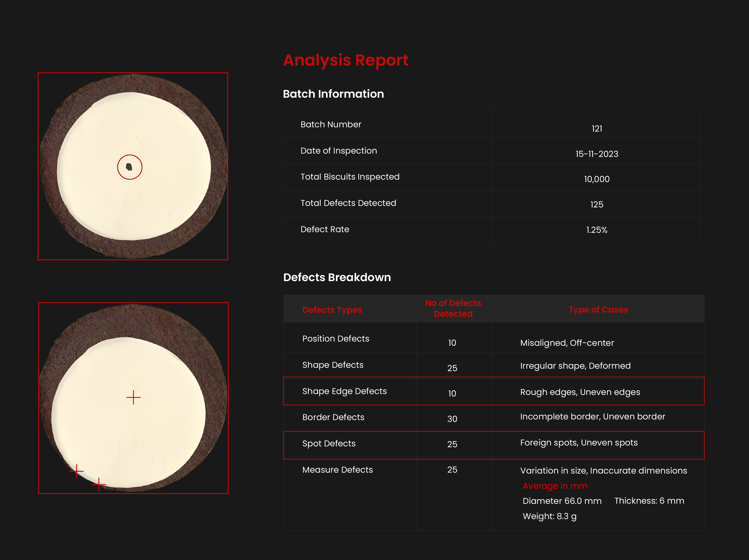Image resolution: width=749 pixels, height=560 pixels.
Task: Select the count in the Measure Defects row
Action: 452,470
